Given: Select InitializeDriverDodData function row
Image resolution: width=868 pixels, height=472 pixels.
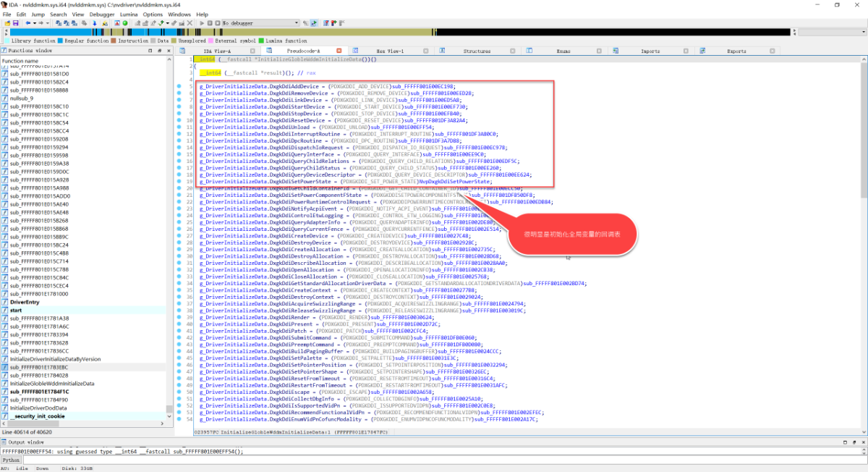Looking at the screenshot, I should [38, 408].
